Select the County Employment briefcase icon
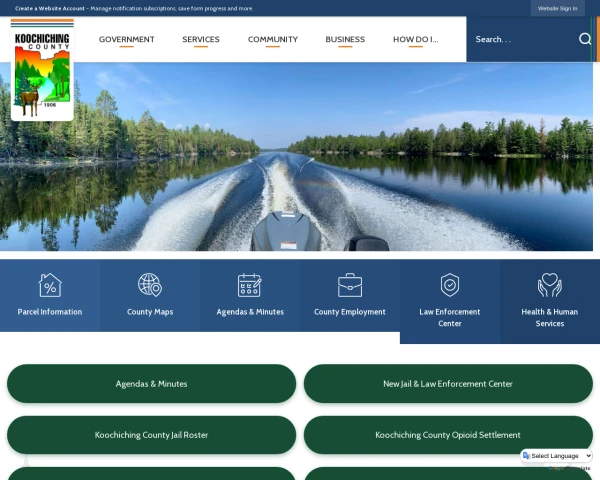 [350, 285]
